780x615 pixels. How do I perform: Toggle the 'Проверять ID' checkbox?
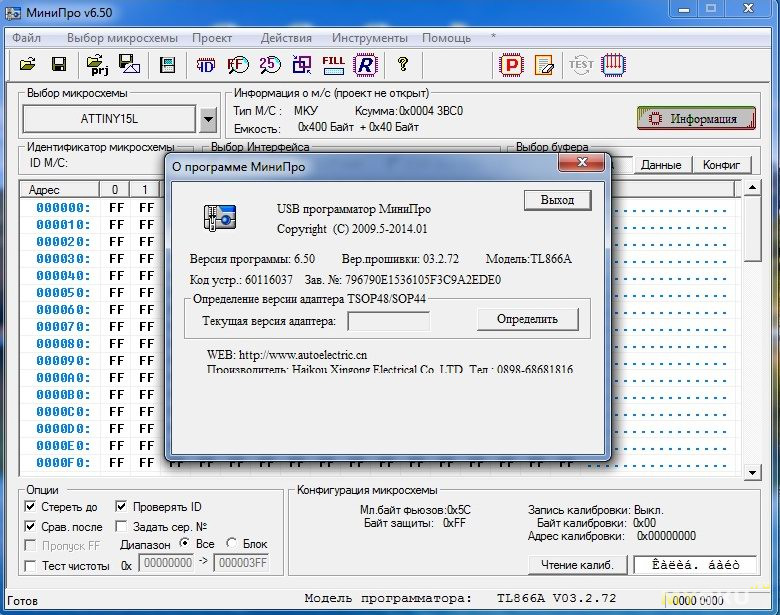[x=121, y=507]
